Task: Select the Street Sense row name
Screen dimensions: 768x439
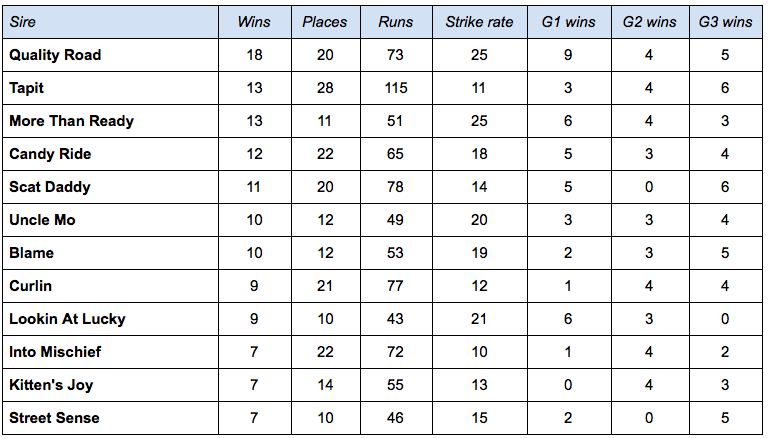Action: pos(54,418)
